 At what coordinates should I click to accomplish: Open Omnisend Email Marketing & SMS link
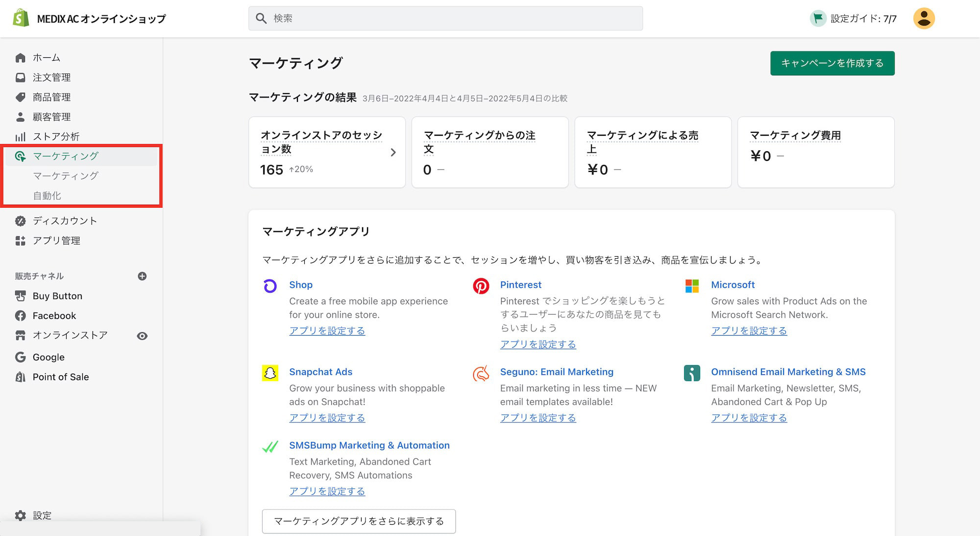coord(788,372)
